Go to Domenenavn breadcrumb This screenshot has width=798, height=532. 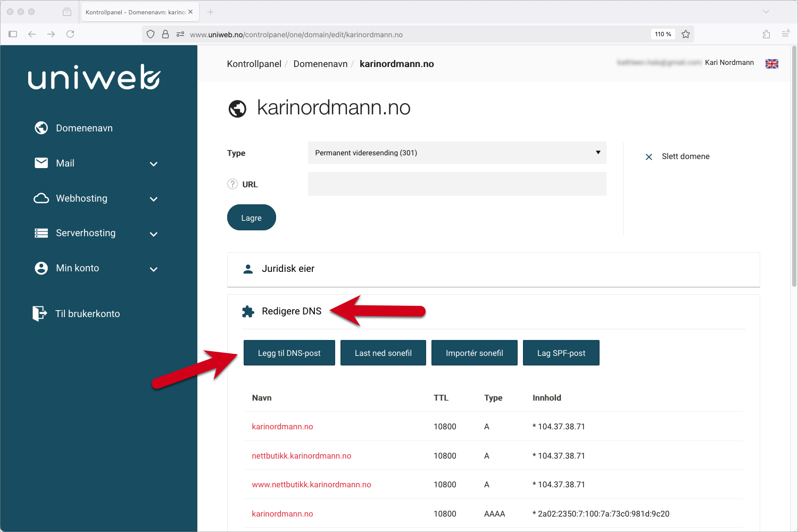pos(320,64)
